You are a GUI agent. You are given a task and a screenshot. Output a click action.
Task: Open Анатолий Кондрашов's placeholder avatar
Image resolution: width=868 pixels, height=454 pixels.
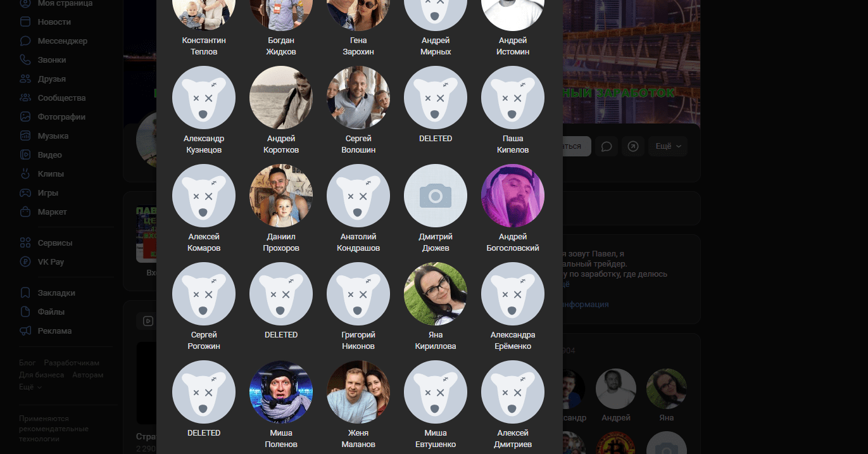pos(358,196)
